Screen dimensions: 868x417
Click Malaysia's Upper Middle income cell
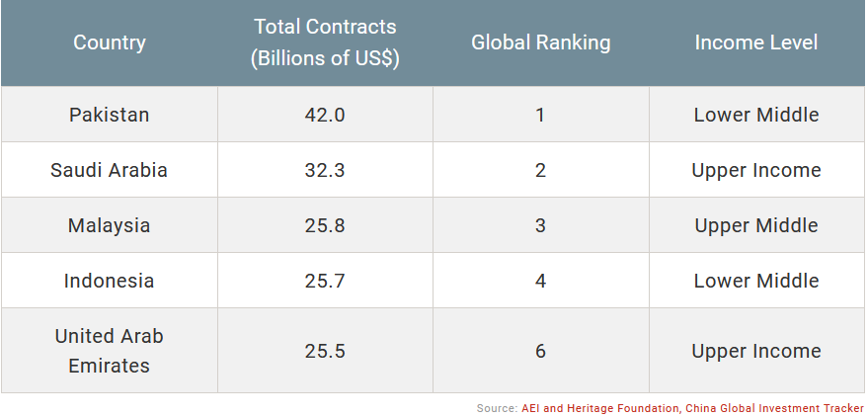[756, 225]
